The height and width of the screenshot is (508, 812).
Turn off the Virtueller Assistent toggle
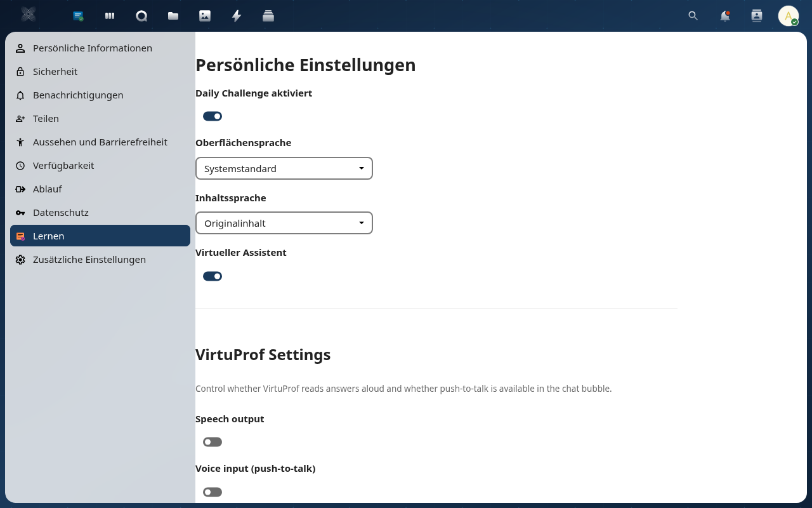pos(213,276)
